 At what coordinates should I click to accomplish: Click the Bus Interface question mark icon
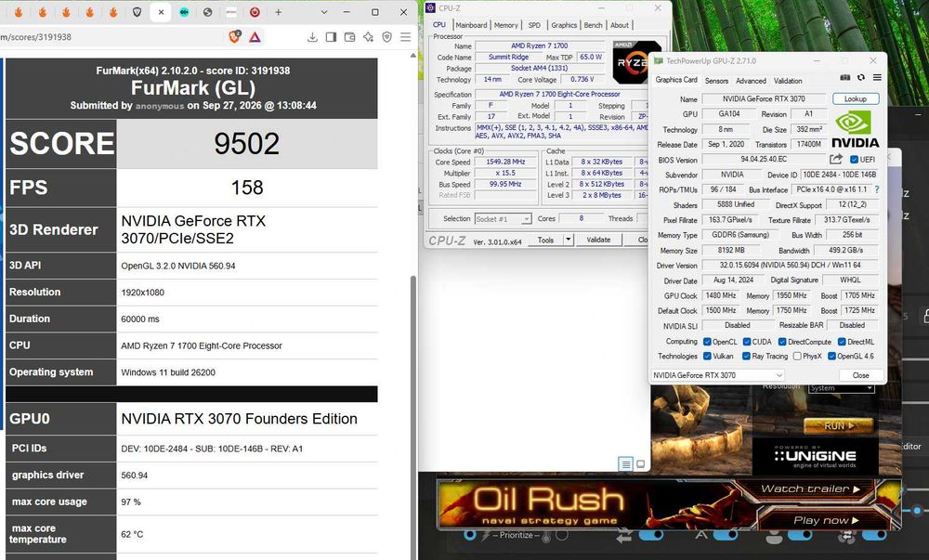(x=877, y=189)
